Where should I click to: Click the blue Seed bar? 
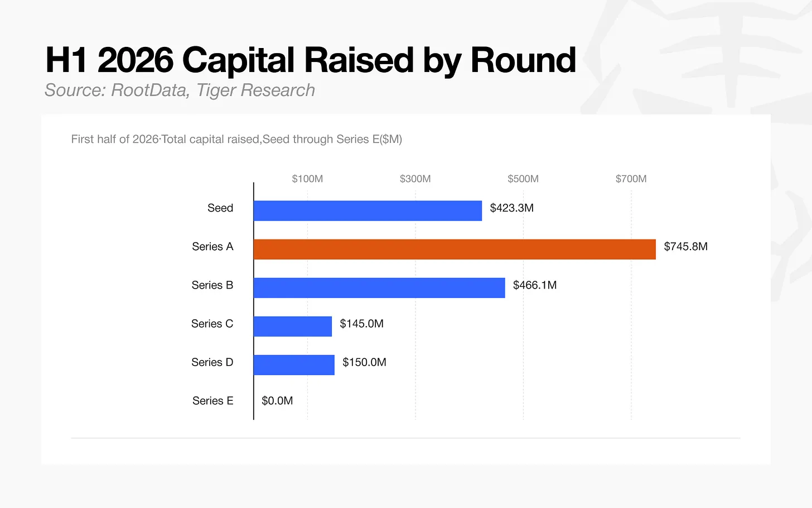click(x=368, y=211)
